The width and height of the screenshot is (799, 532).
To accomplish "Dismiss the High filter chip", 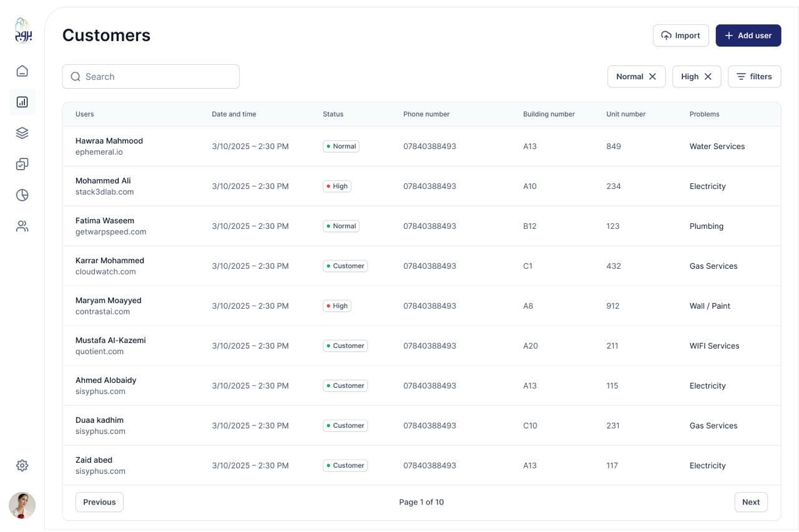I will click(708, 76).
